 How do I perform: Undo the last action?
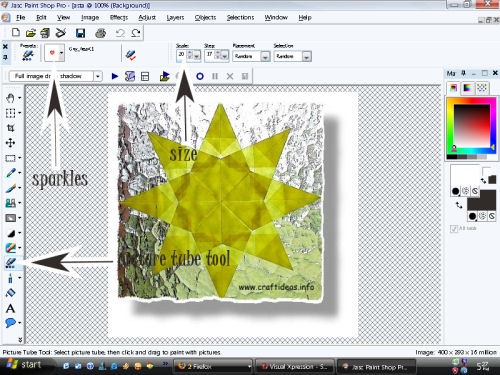pos(120,33)
